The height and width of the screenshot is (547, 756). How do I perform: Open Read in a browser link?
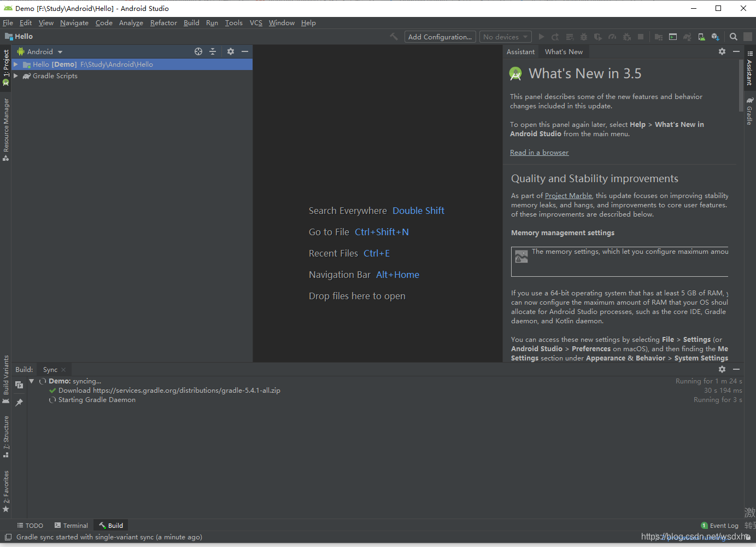click(x=539, y=152)
